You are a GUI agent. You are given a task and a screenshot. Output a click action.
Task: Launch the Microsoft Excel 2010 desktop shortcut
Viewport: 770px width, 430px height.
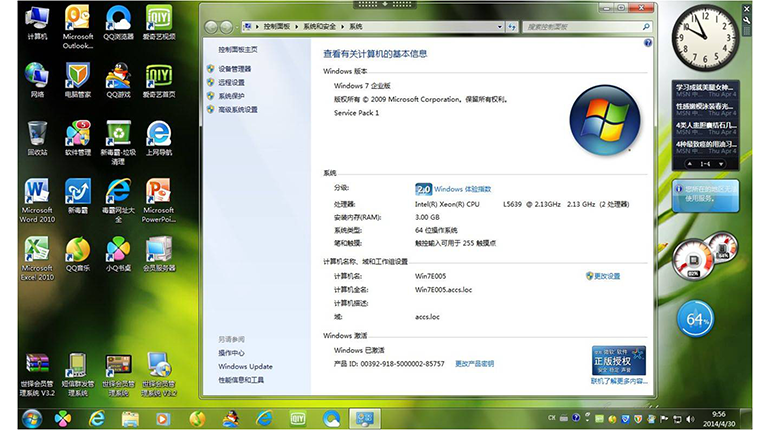(37, 258)
